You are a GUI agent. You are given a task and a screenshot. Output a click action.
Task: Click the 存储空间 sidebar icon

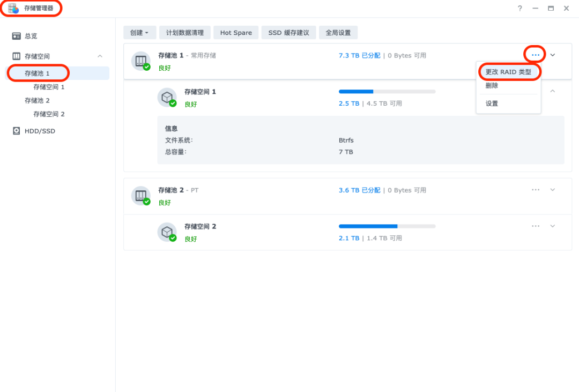coord(17,56)
